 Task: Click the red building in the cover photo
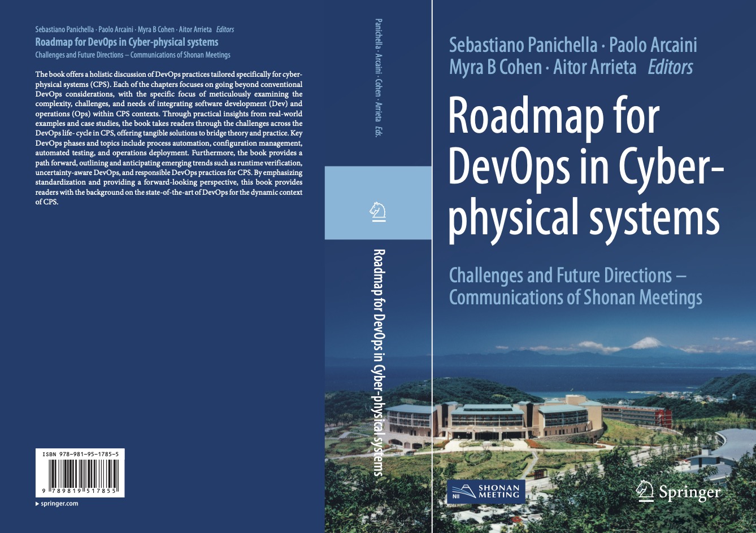click(661, 417)
